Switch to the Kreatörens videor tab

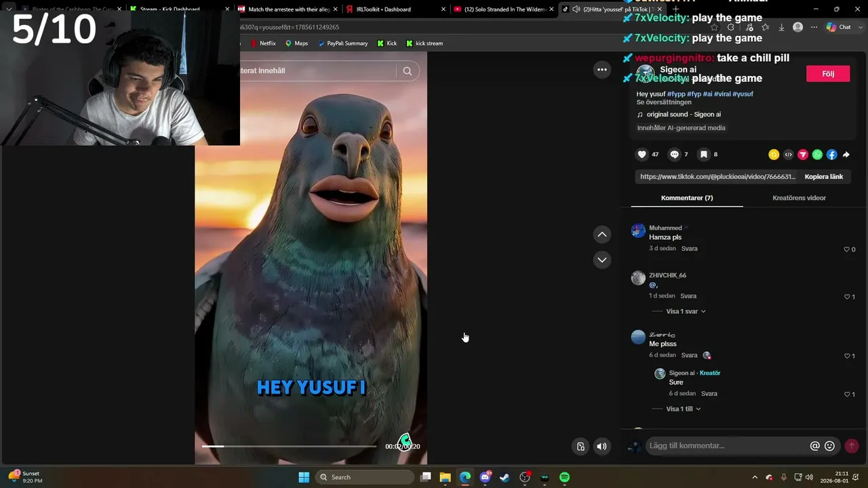tap(799, 198)
